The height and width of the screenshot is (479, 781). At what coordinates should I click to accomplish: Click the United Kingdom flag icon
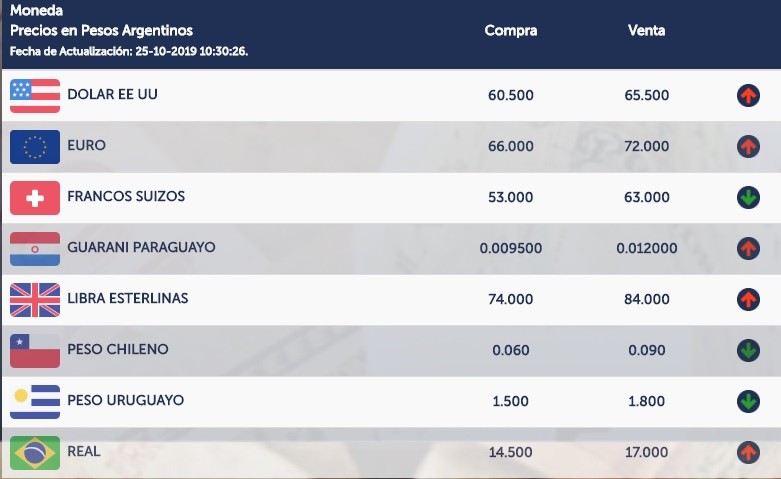click(x=35, y=299)
